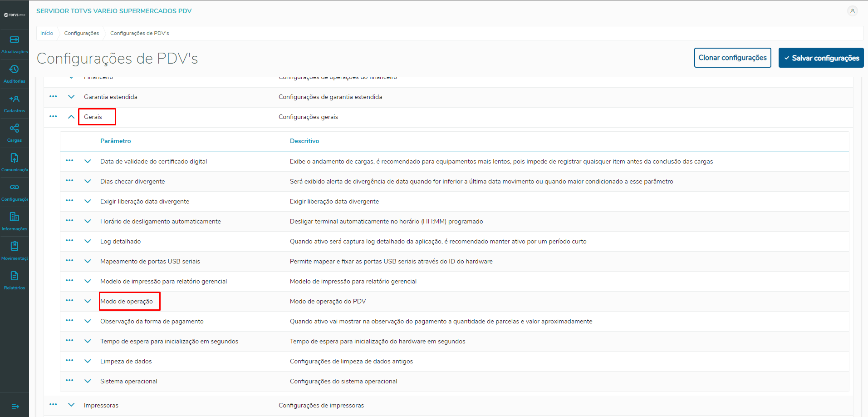Open the user profile icon
Viewport: 868px width, 417px height.
853,11
